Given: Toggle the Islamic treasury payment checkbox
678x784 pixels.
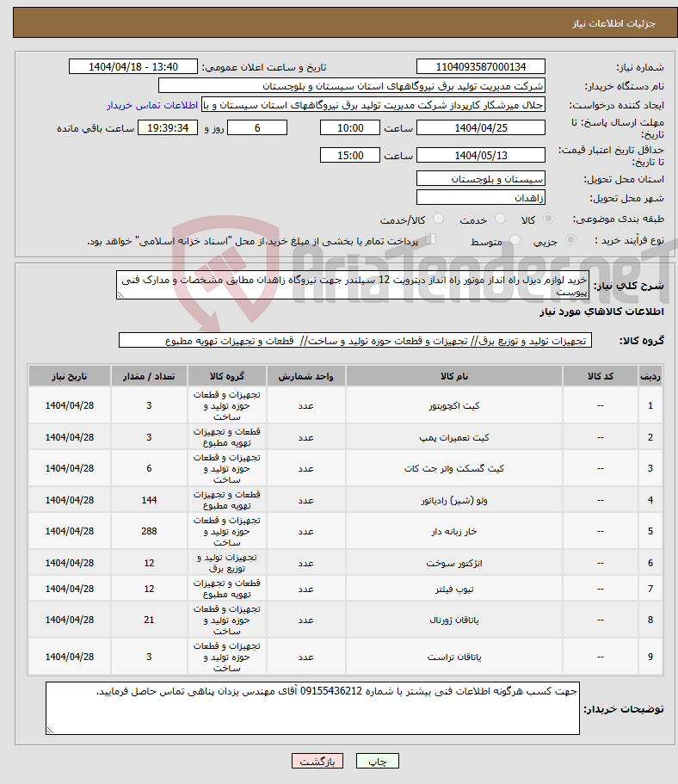Looking at the screenshot, I should click(430, 239).
